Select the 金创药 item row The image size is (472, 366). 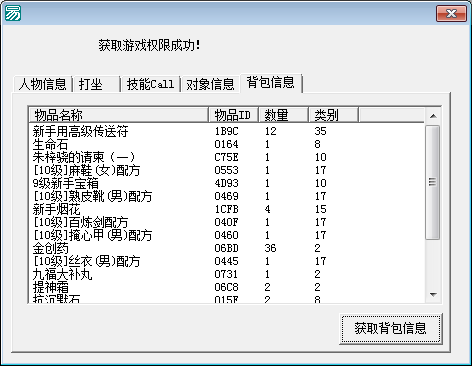click(227, 248)
